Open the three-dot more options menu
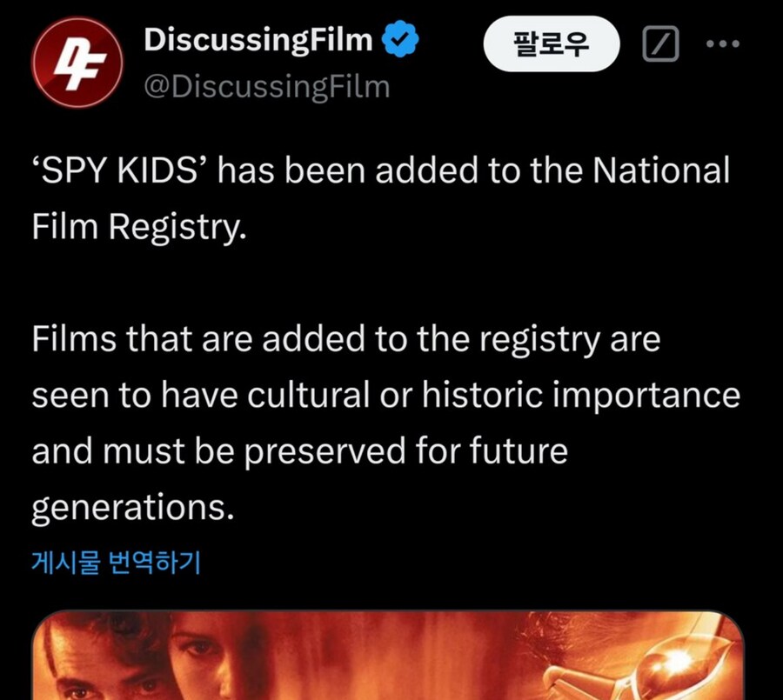 (x=723, y=44)
